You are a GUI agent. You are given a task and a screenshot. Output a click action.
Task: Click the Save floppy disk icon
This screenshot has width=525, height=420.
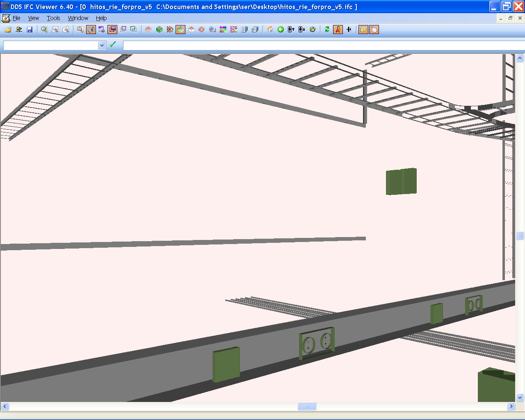(30, 30)
